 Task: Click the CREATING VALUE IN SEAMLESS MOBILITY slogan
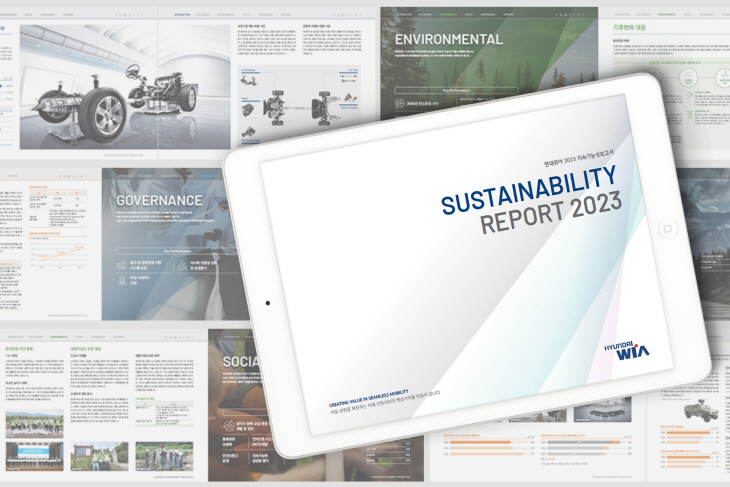(x=369, y=398)
